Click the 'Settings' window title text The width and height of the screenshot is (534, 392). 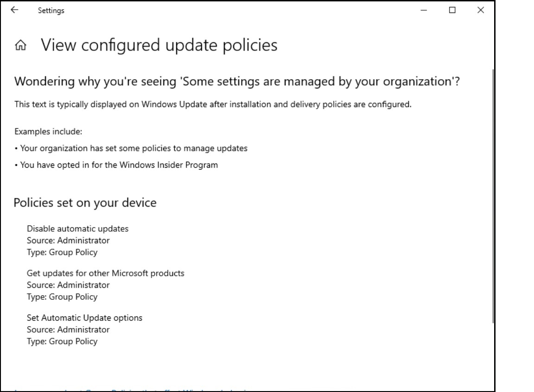(x=51, y=11)
